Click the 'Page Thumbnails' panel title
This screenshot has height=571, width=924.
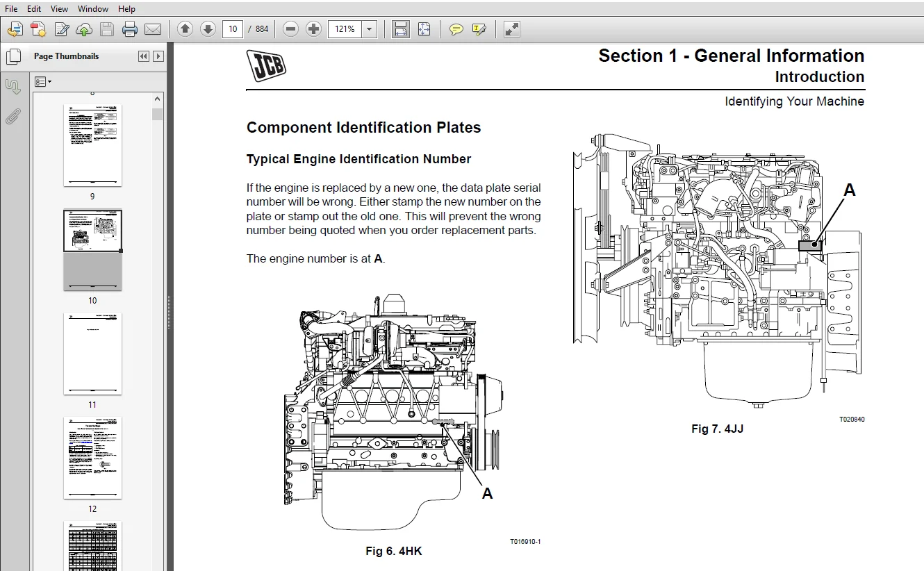(x=67, y=56)
